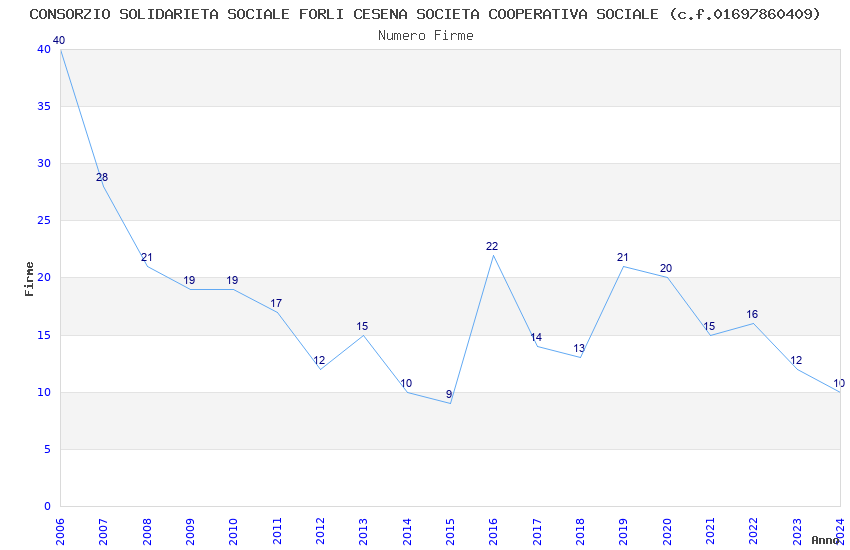Select the 2019 data point labeled 21

(x=623, y=266)
